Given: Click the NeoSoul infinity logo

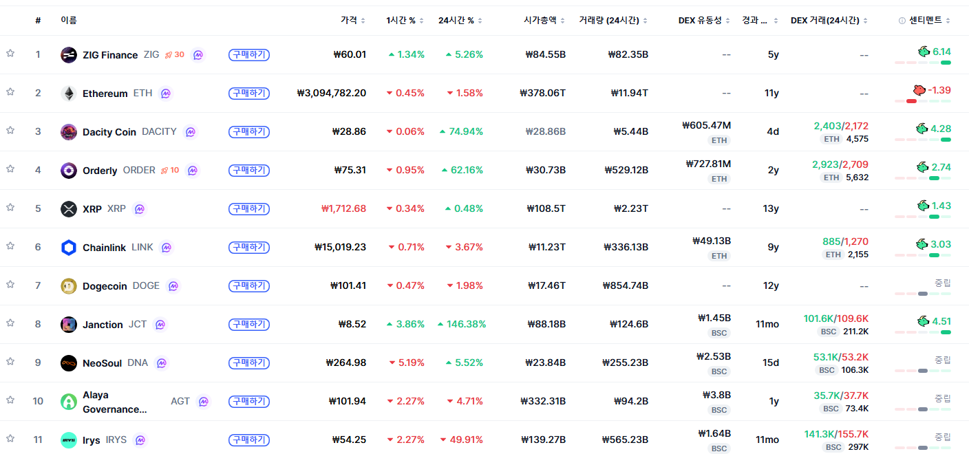Looking at the screenshot, I should point(69,363).
